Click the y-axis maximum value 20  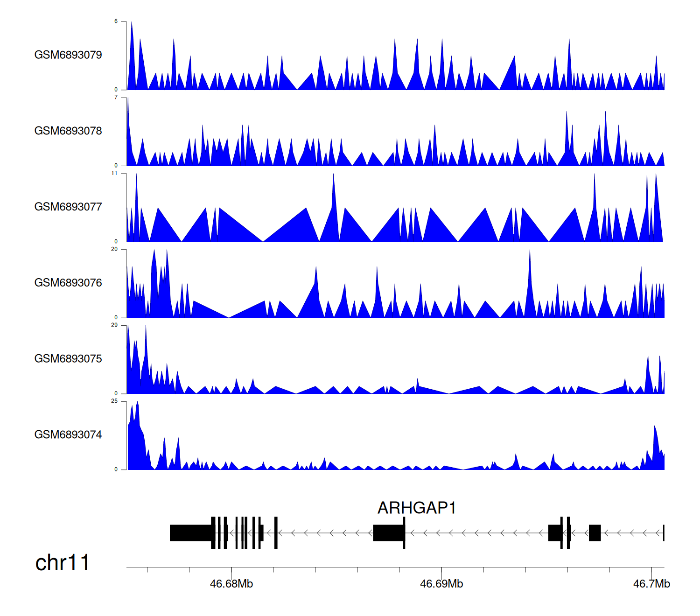click(x=114, y=249)
